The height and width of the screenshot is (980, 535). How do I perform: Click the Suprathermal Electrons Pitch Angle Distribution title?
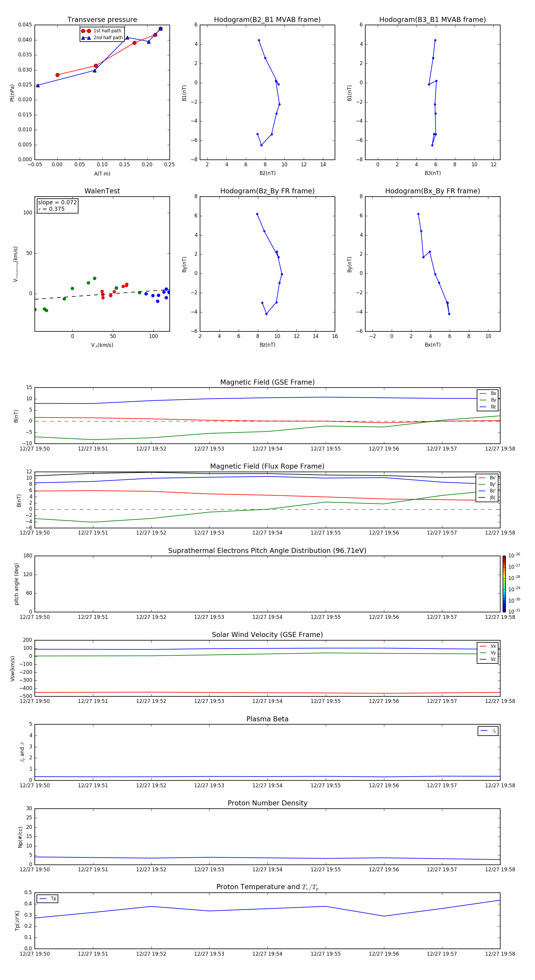267,551
